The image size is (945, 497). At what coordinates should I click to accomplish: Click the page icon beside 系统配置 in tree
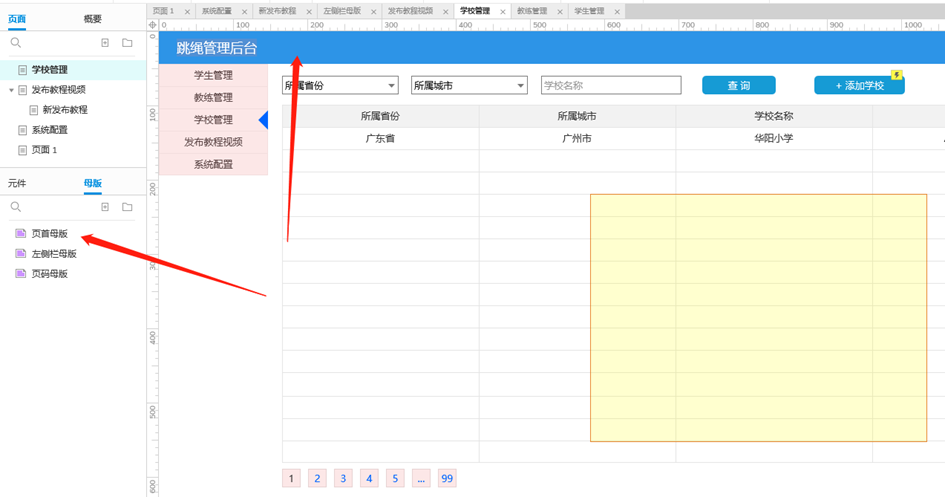click(22, 130)
